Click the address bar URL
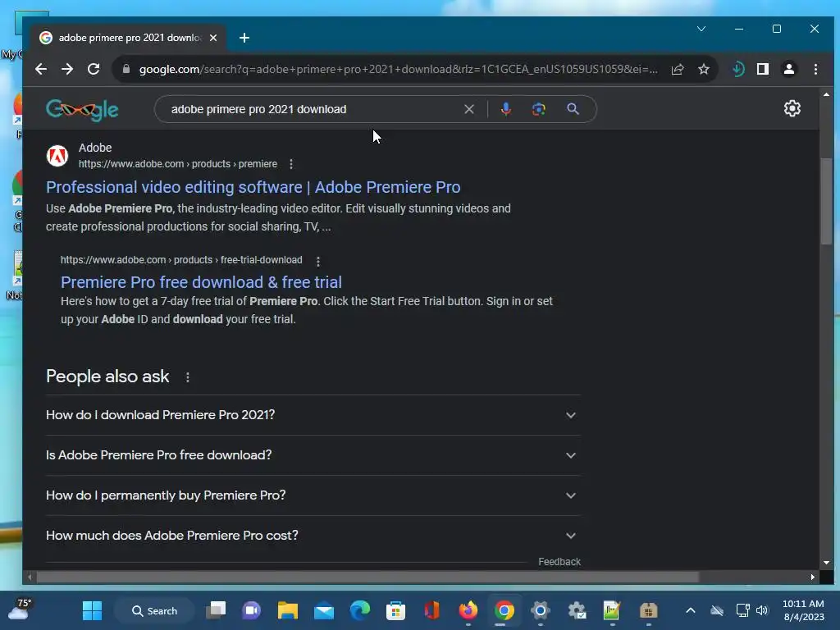The height and width of the screenshot is (630, 840). (398, 69)
